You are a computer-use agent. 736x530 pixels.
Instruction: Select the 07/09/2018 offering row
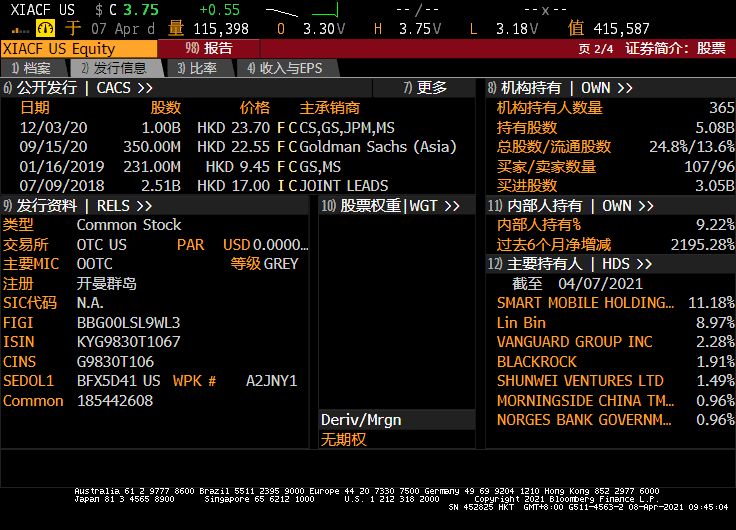coord(238,185)
